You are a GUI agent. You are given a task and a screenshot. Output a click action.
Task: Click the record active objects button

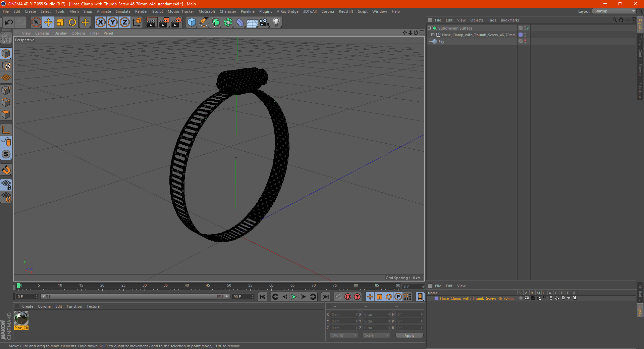pos(338,297)
